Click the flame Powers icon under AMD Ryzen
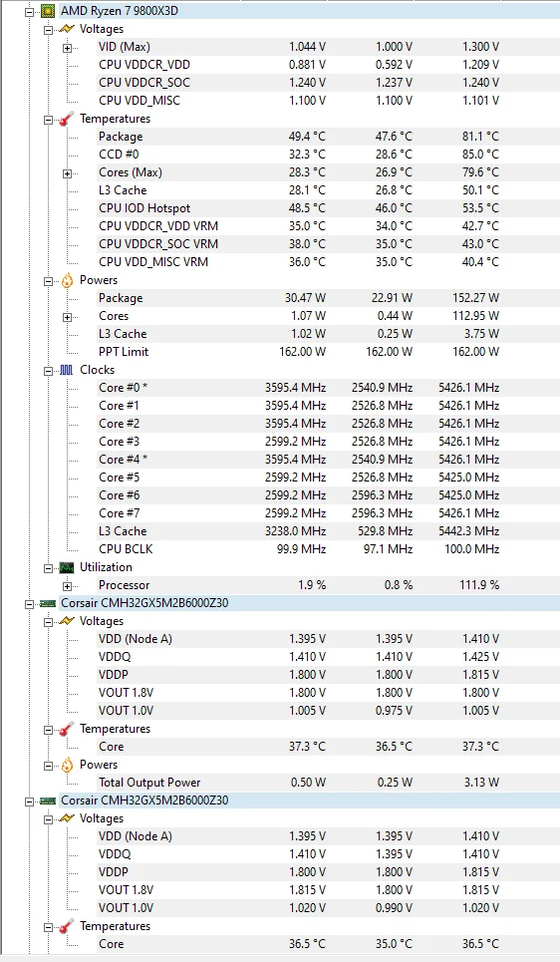Screen dimensions: 560x962 tap(67, 280)
